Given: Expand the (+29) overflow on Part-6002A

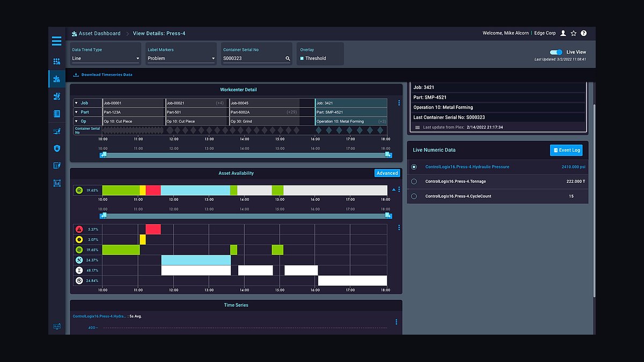Looking at the screenshot, I should [292, 112].
